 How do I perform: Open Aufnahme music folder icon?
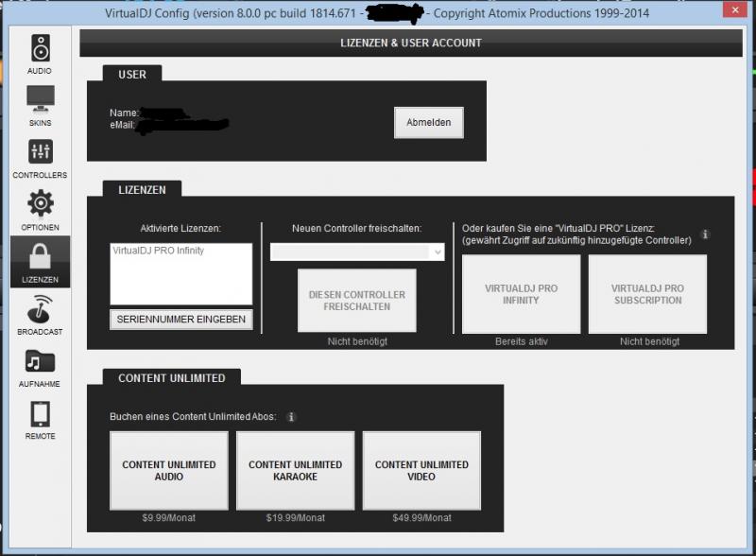(40, 361)
